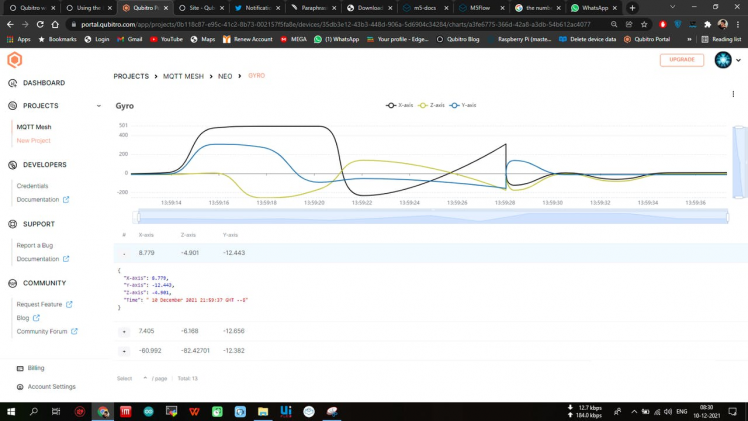Click the UPGRADE button
Image resolution: width=748 pixels, height=421 pixels.
point(681,60)
